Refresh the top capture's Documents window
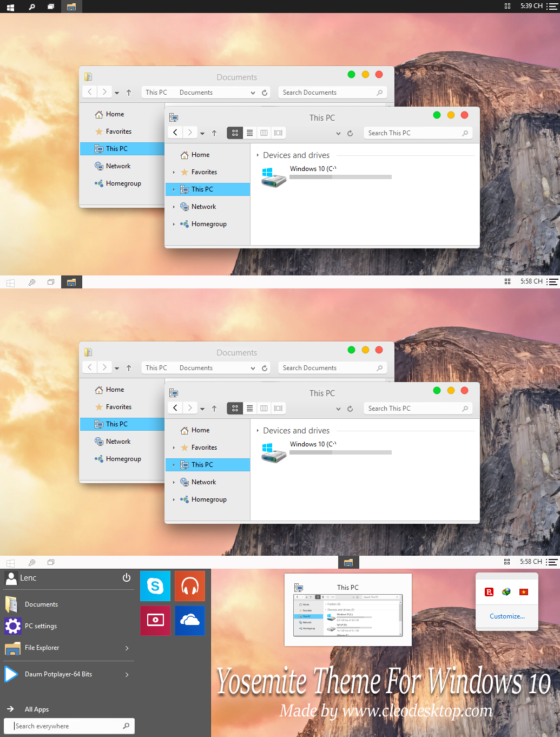 (x=265, y=93)
